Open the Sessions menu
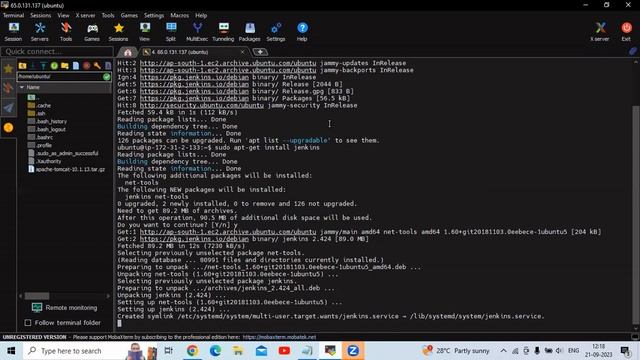Viewport: 640px width, 360px height. (x=40, y=16)
